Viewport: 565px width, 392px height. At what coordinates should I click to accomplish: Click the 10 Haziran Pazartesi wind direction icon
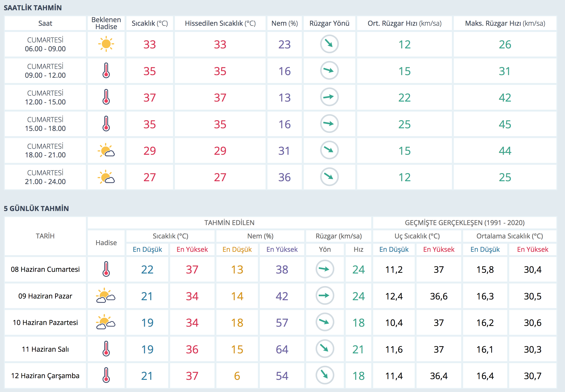click(325, 322)
